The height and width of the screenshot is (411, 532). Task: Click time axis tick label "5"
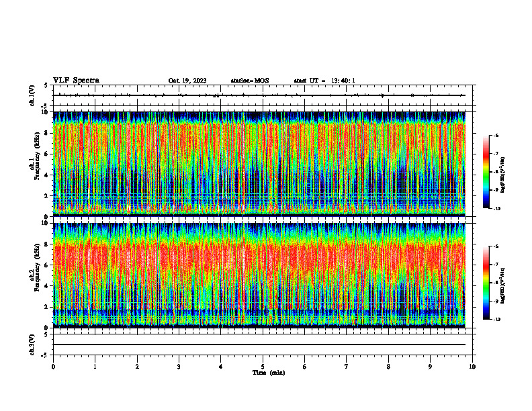pyautogui.click(x=263, y=367)
